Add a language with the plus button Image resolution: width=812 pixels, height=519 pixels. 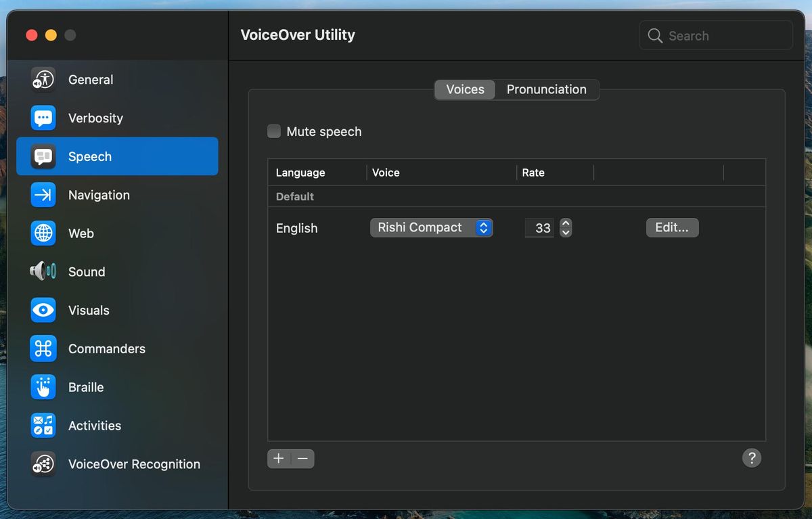point(278,458)
